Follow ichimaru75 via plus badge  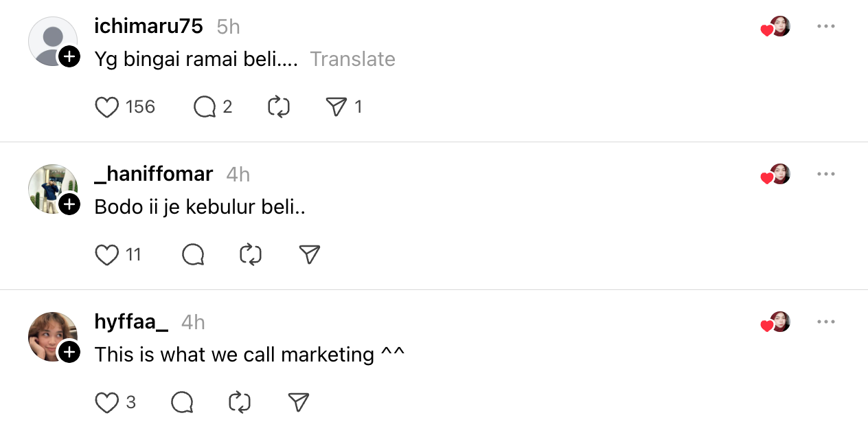click(x=69, y=56)
